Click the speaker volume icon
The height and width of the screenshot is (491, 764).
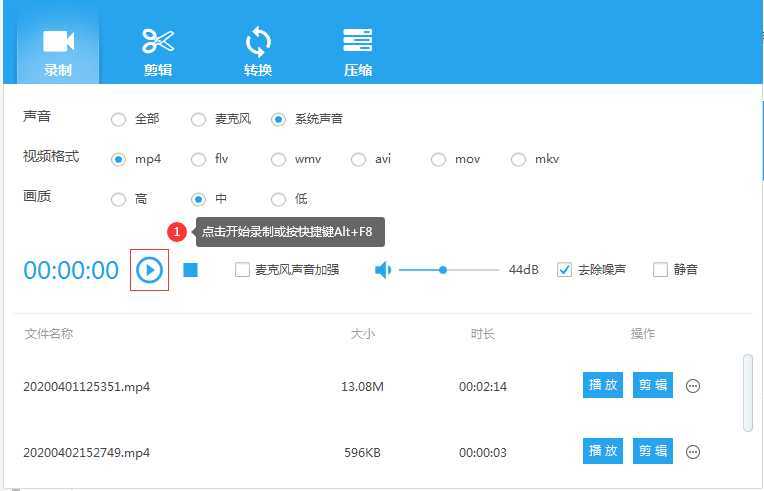point(383,270)
